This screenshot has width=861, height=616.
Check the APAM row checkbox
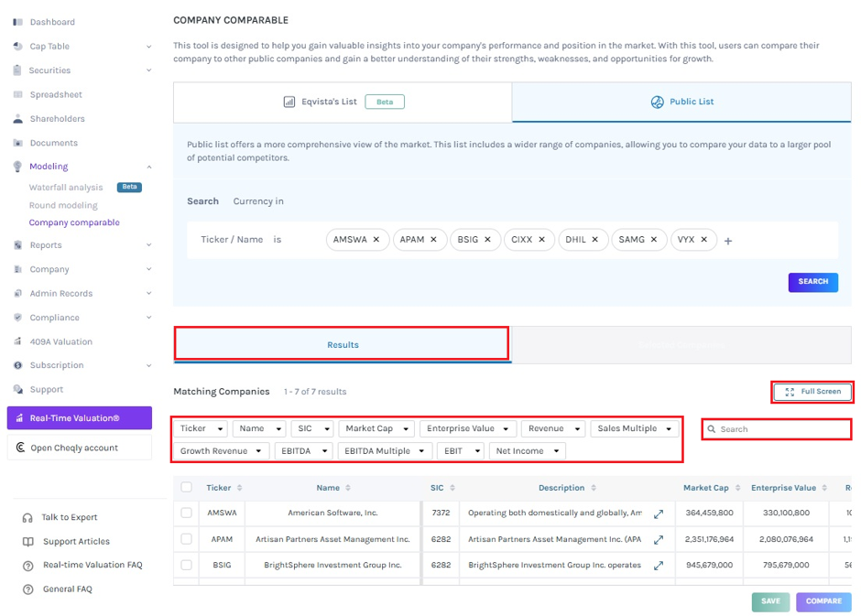(x=187, y=539)
